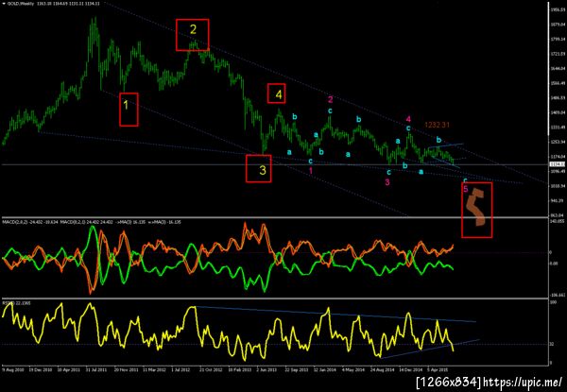Click the 21 Oct 2012 date label

(x=211, y=370)
